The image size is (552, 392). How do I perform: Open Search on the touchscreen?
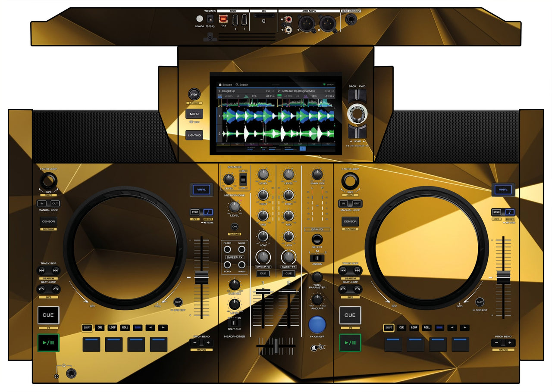[x=242, y=84]
